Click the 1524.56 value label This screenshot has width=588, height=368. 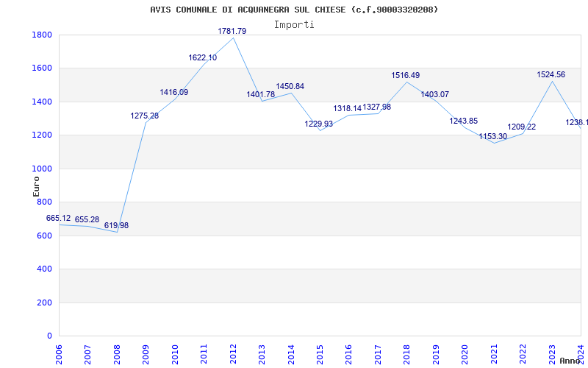pyautogui.click(x=551, y=75)
